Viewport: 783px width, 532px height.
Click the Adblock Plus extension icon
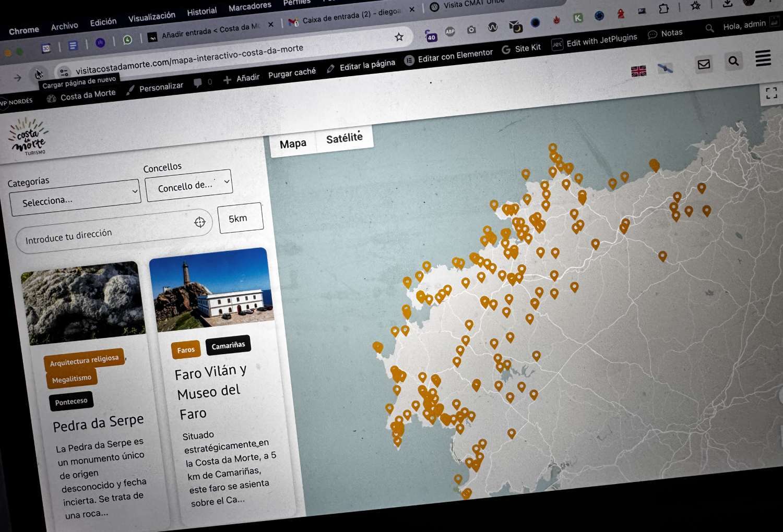coord(450,32)
